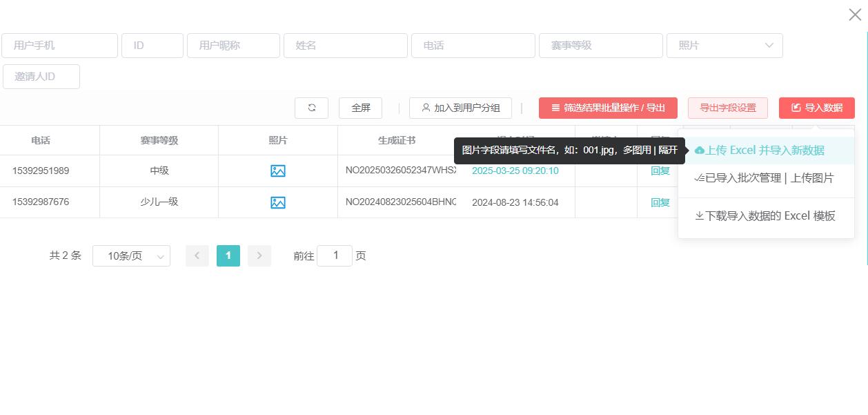Focus the 姓名 filter field
The image size is (868, 415).
point(346,45)
